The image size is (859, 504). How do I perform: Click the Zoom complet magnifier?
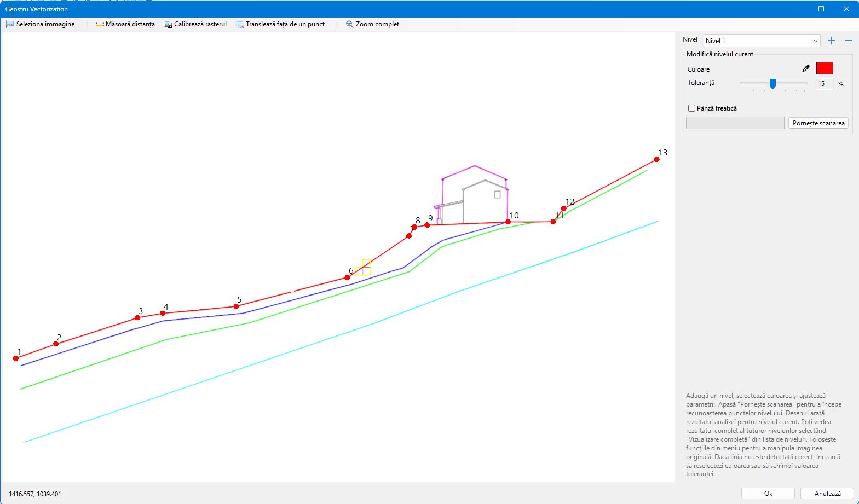pos(350,24)
